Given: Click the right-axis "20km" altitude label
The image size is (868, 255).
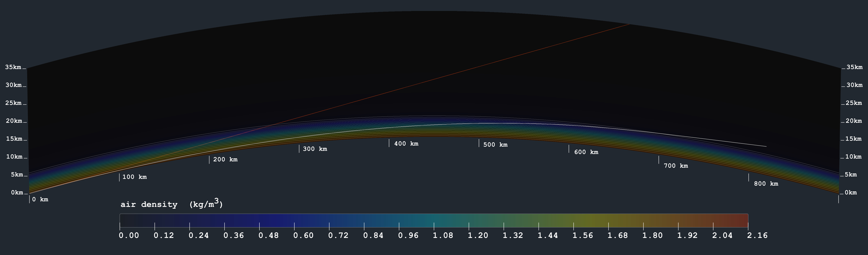Looking at the screenshot, I should tap(854, 121).
